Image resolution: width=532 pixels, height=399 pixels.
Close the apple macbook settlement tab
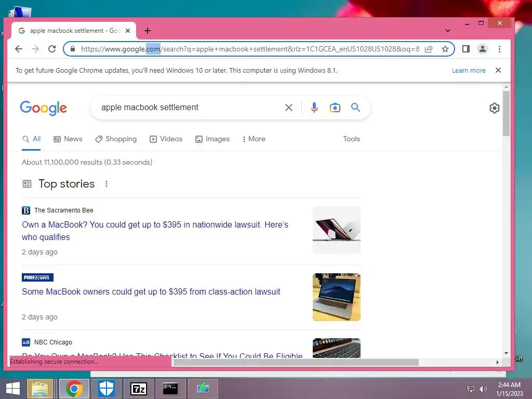click(x=128, y=31)
